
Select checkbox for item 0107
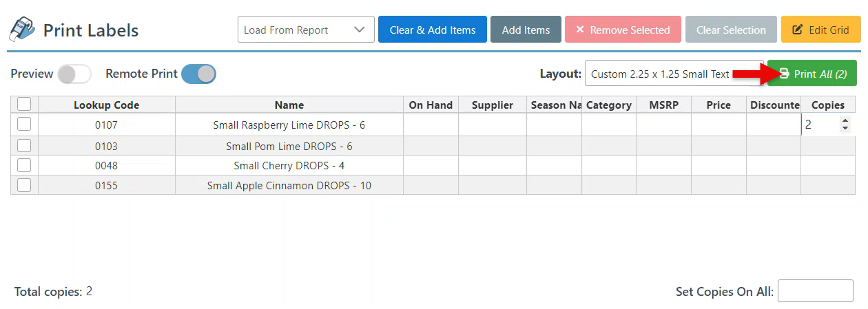click(x=24, y=125)
